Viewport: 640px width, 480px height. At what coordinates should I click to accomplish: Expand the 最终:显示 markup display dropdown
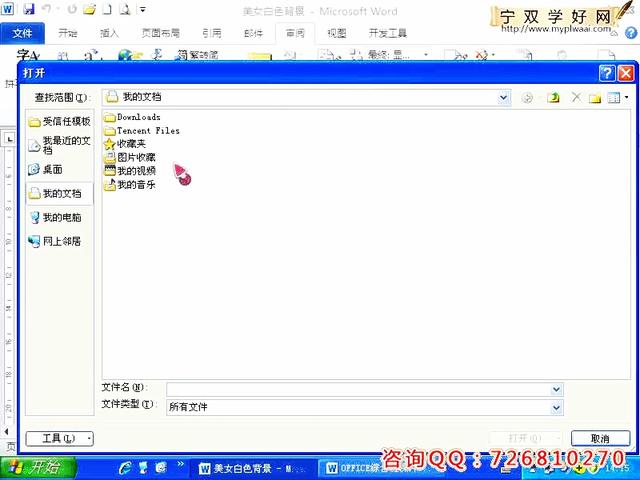point(426,55)
